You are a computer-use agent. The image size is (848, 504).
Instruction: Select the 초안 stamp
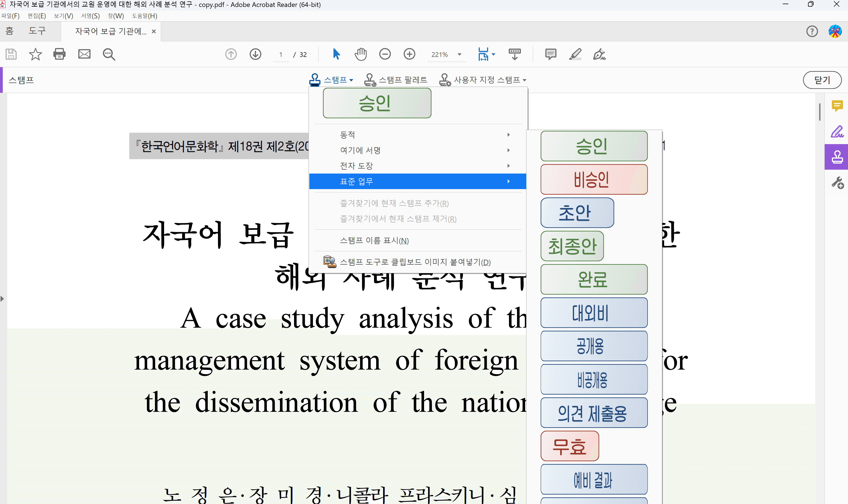(x=577, y=213)
